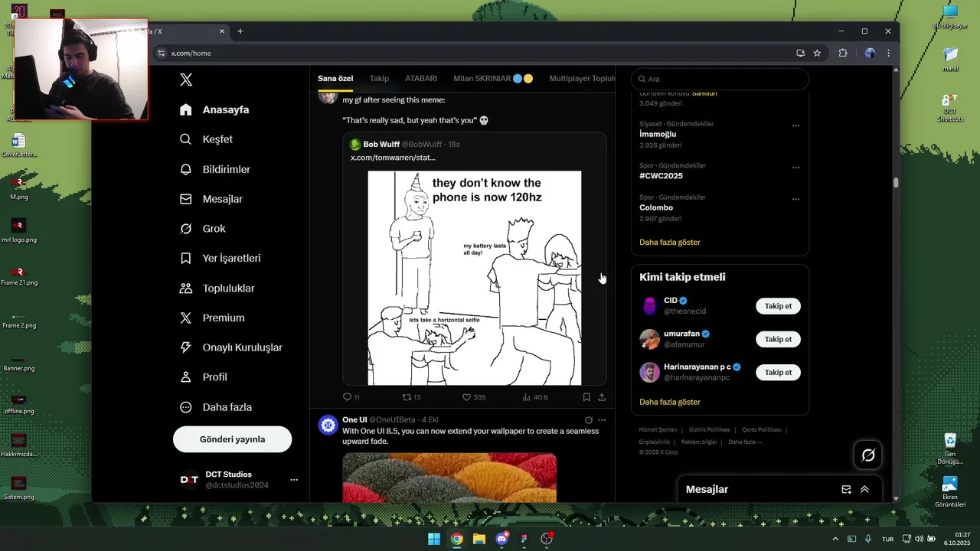Close the X browser tab
The height and width of the screenshot is (551, 980).
[x=222, y=31]
